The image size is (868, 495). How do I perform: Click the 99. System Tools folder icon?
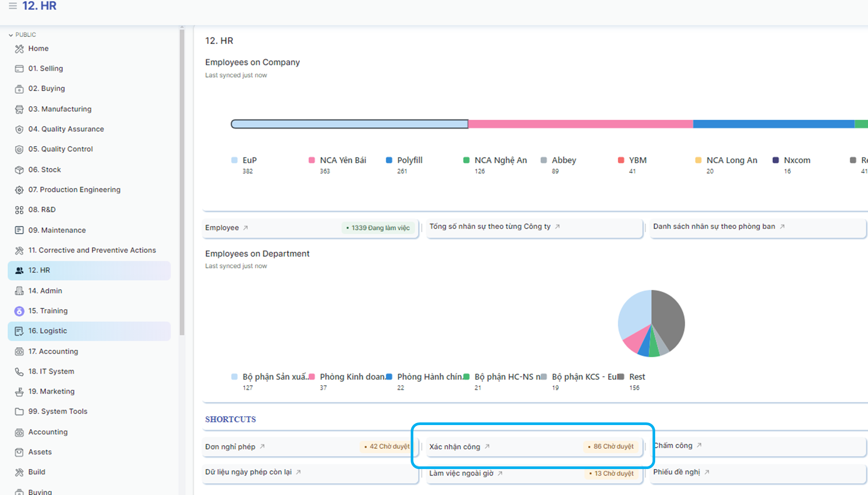click(x=19, y=412)
